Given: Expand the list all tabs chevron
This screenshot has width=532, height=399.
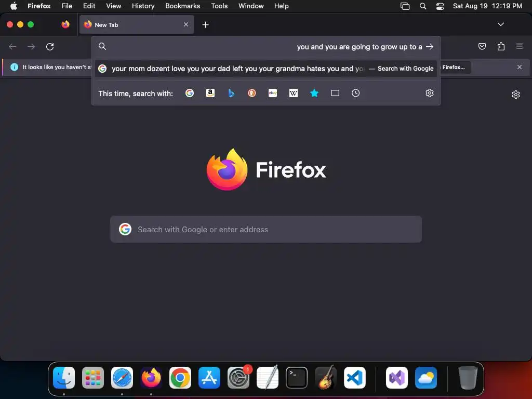Looking at the screenshot, I should click(501, 24).
